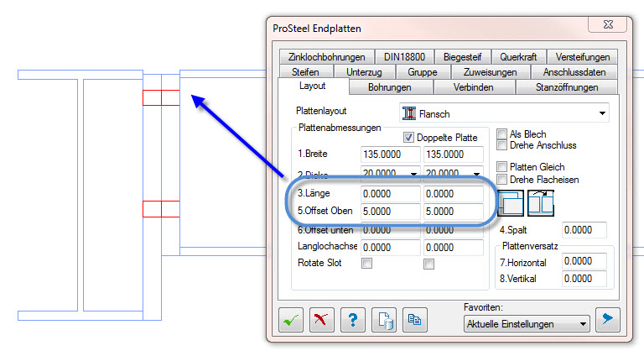
Task: Click the 7.Horizontal offset field
Action: pyautogui.click(x=584, y=261)
